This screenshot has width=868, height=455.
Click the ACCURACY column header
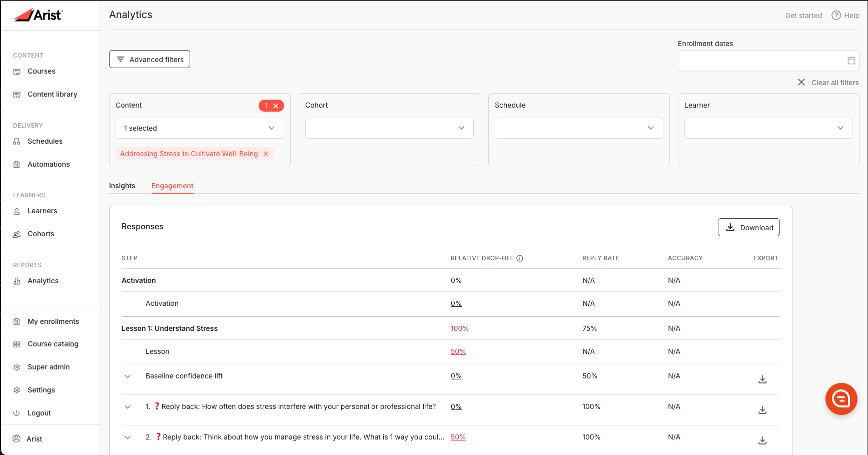685,258
